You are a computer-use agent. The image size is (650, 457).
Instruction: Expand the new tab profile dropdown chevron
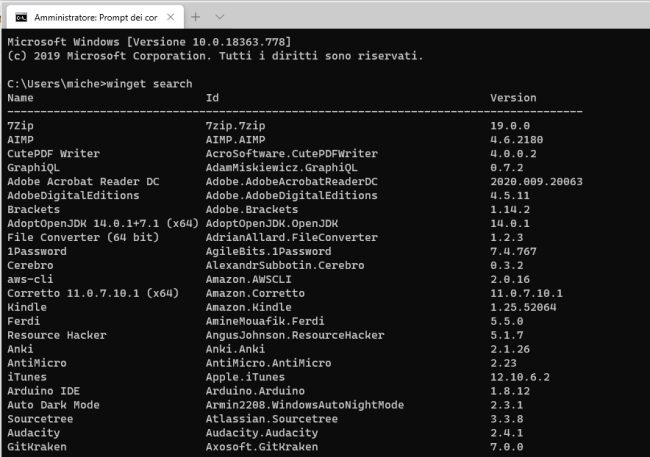[x=220, y=17]
